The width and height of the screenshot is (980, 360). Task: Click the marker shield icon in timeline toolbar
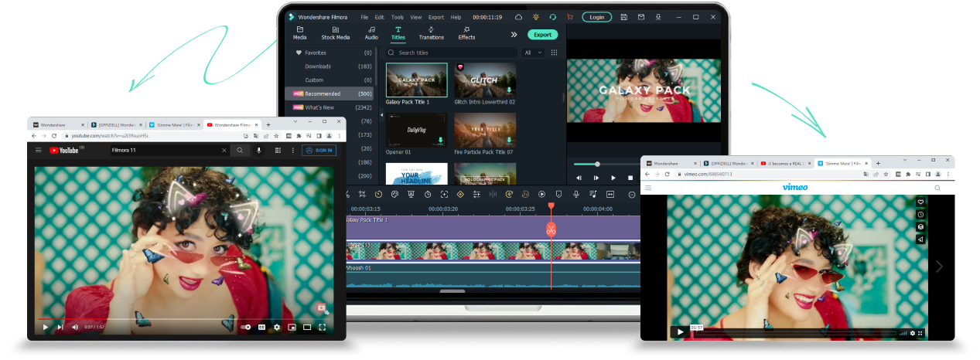click(558, 194)
